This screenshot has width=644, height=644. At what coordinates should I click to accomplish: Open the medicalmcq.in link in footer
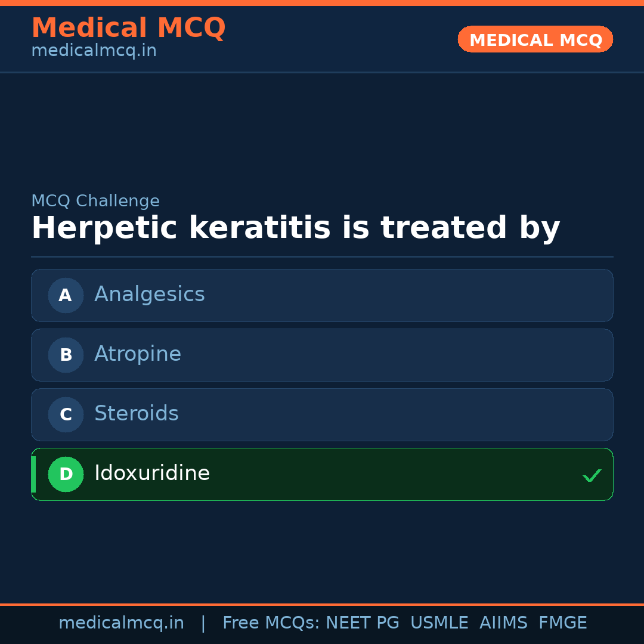click(121, 623)
